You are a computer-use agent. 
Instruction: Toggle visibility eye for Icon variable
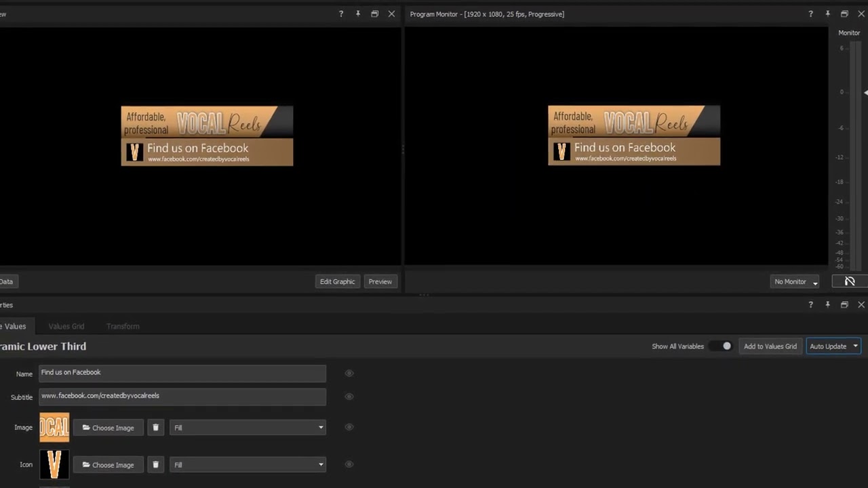[349, 464]
